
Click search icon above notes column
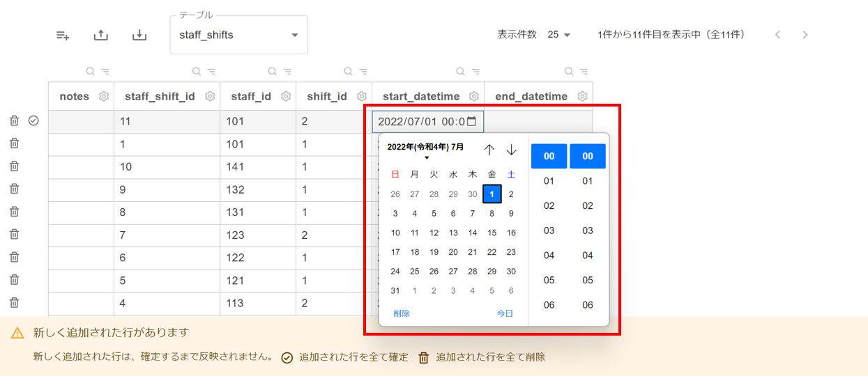[90, 71]
